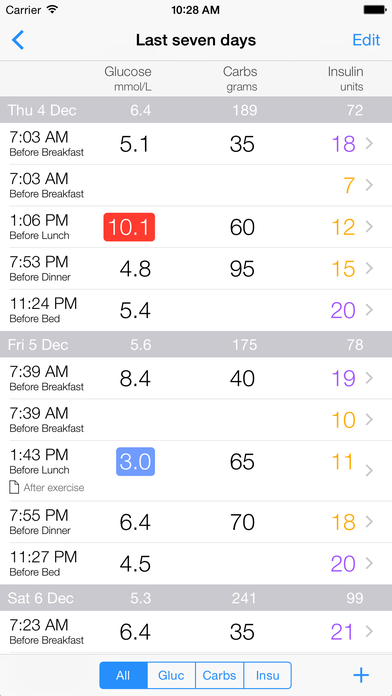Select the Friday 7:39 AM 10 units row
This screenshot has height=696, width=392.
(x=196, y=420)
